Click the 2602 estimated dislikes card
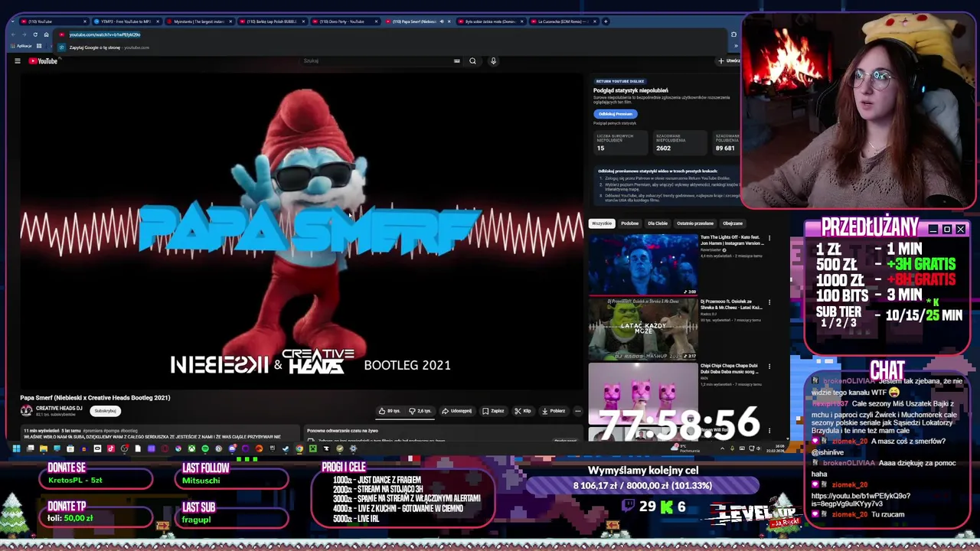Screen dimensions: 980x551 point(678,143)
